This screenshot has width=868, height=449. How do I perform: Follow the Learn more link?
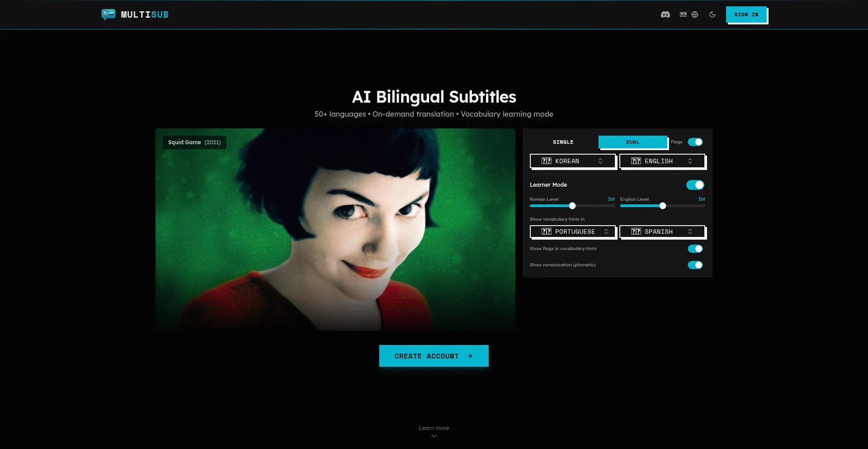434,428
